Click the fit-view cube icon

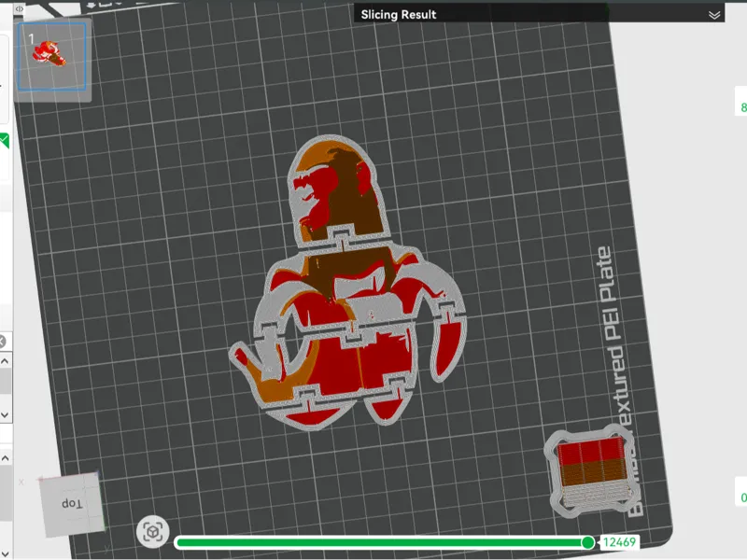pos(153,531)
